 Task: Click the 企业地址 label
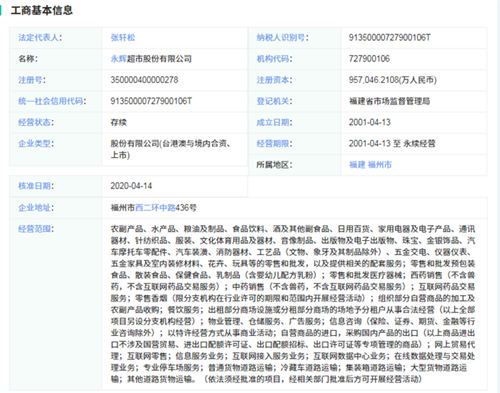point(36,208)
